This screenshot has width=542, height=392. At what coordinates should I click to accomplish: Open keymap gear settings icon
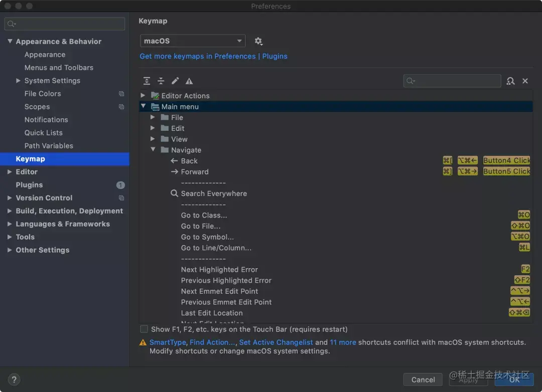258,41
